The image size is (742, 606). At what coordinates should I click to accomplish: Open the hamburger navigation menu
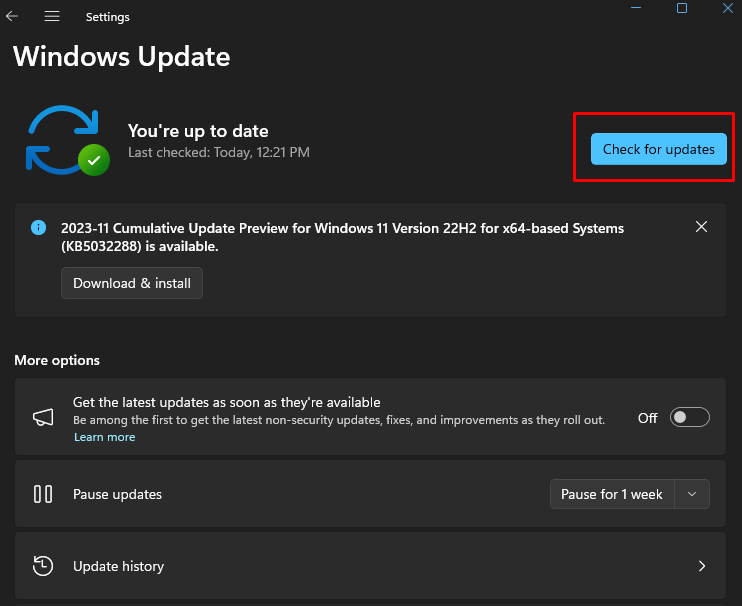(52, 16)
